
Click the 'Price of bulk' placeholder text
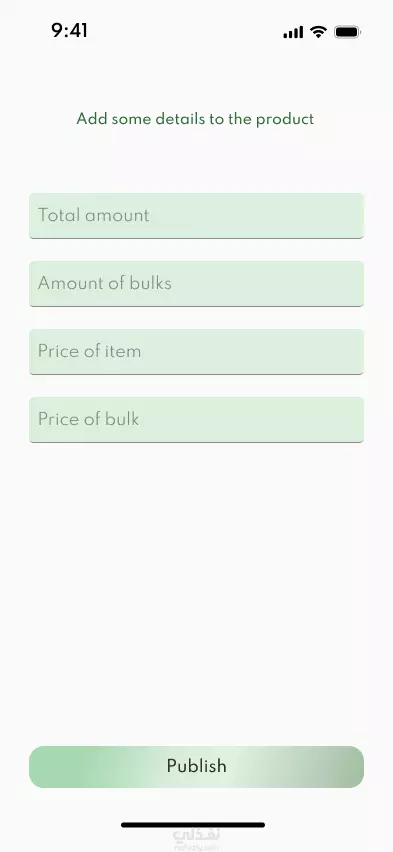[x=88, y=419]
